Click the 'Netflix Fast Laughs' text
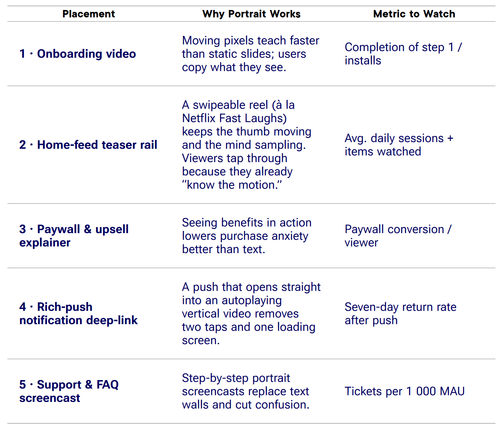 point(234,118)
